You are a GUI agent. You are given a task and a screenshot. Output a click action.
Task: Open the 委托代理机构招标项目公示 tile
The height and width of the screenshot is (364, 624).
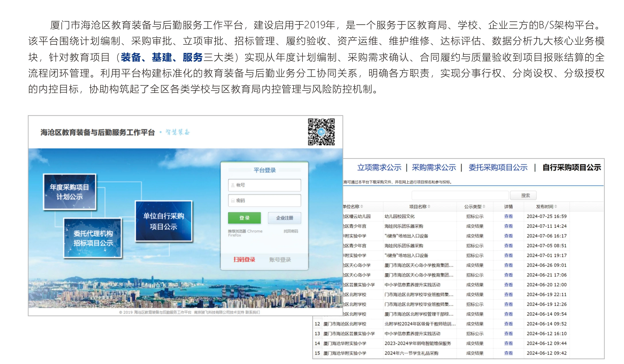click(x=93, y=238)
